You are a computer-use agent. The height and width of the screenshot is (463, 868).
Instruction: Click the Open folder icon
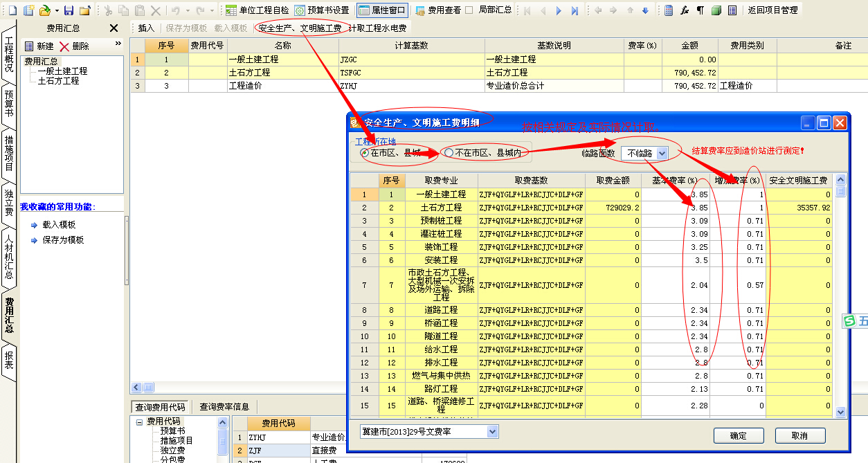click(45, 10)
